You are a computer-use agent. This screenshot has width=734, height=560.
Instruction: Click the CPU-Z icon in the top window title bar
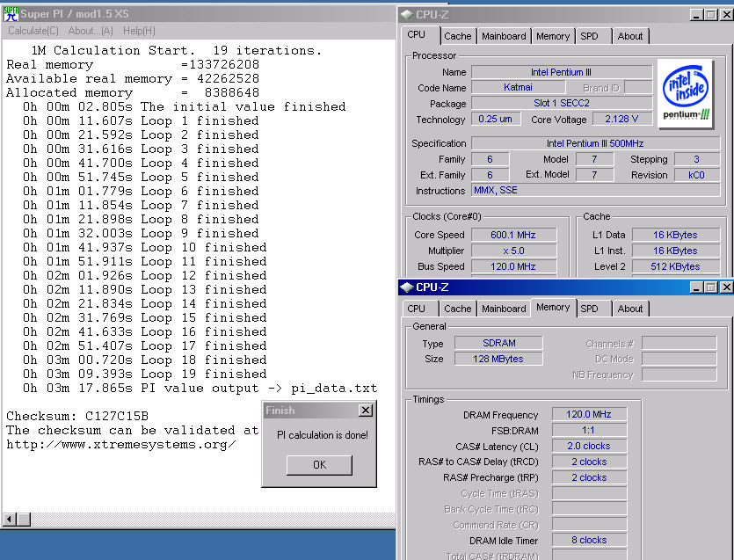407,15
